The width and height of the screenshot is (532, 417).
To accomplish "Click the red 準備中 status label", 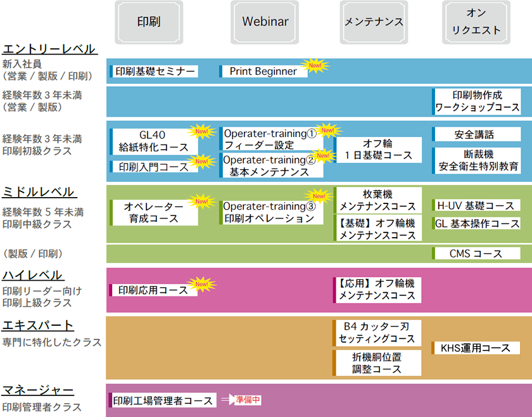I will (x=248, y=400).
